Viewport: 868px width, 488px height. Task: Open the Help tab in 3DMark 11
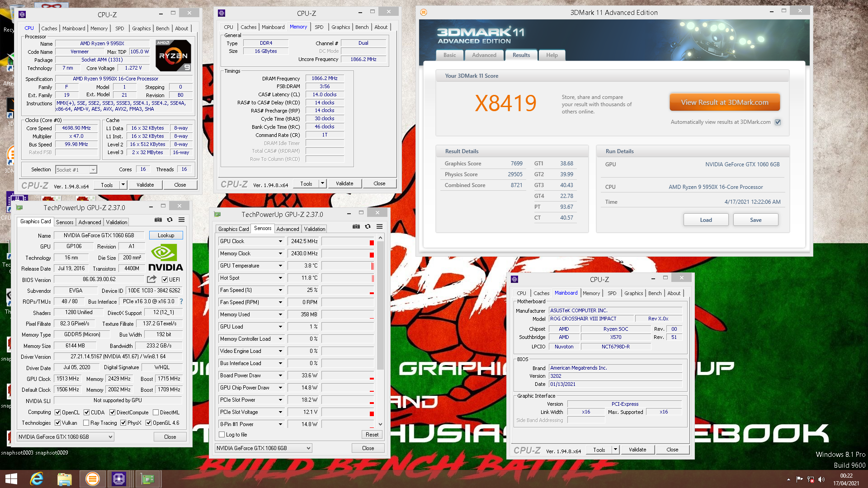552,55
